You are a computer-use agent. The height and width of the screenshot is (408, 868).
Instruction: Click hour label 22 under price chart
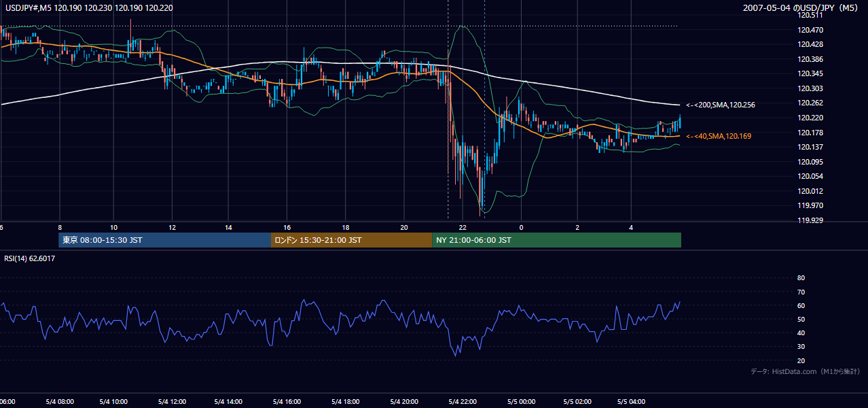pos(463,228)
